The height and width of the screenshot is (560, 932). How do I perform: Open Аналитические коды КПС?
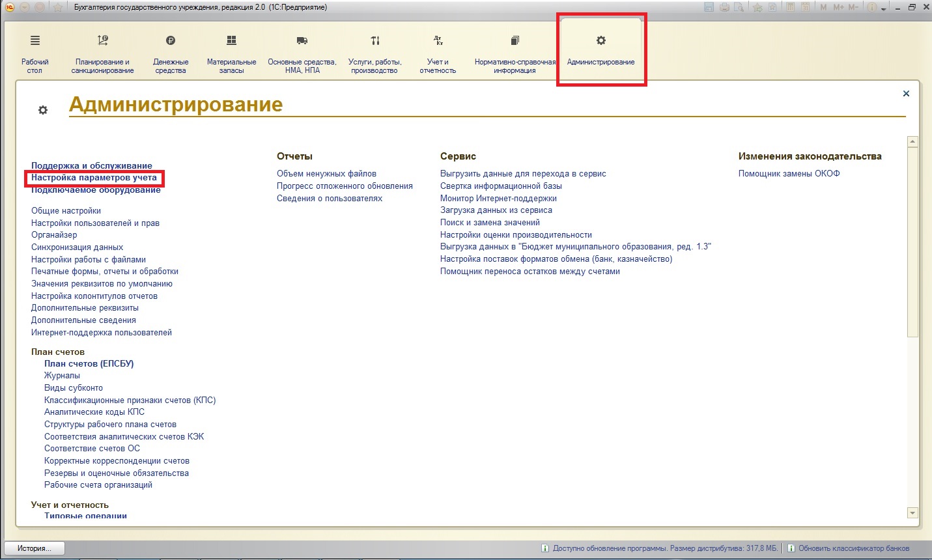[x=94, y=412]
